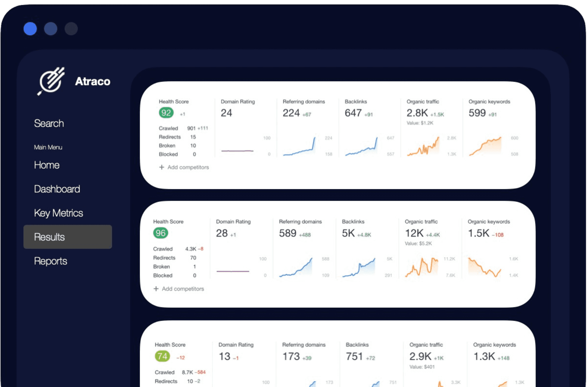Click the Redirects 15 row
This screenshot has width=588, height=387.
pos(177,137)
